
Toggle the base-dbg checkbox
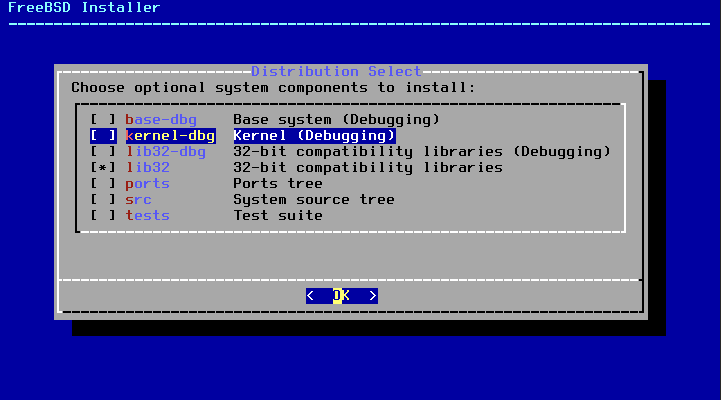(103, 120)
